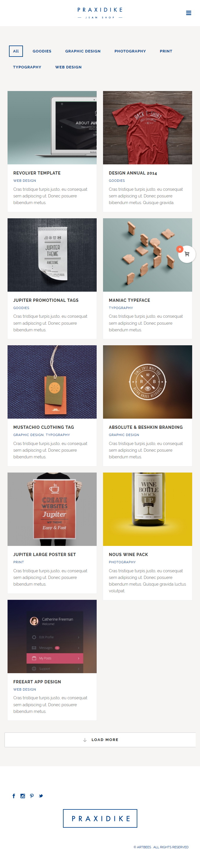Open the Twitter bird icon in footer

[41, 796]
